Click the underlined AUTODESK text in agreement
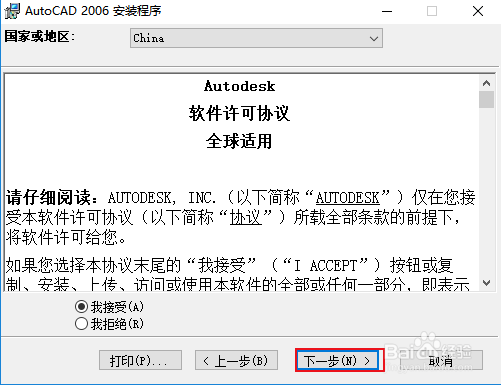Viewport: 501px width, 385px height. point(347,197)
